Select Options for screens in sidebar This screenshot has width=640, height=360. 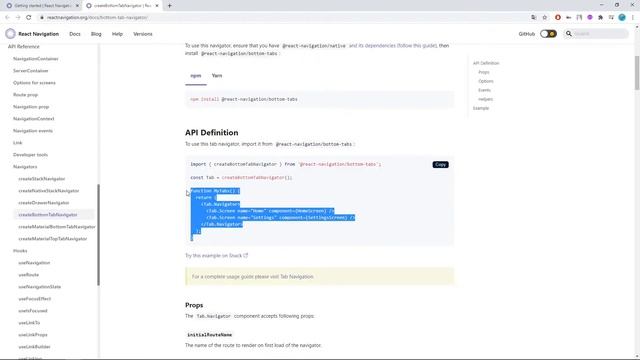coord(34,83)
